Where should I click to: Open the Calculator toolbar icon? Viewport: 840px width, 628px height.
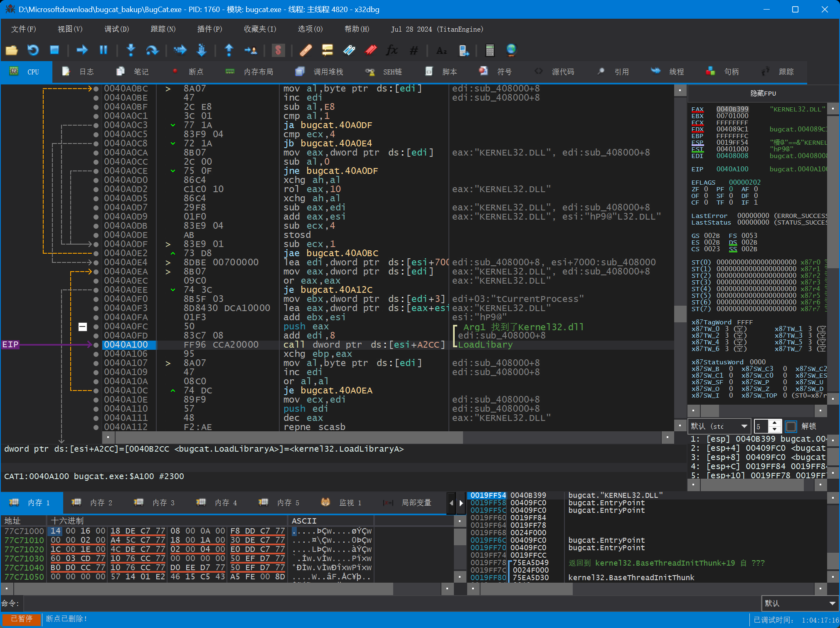pos(490,50)
